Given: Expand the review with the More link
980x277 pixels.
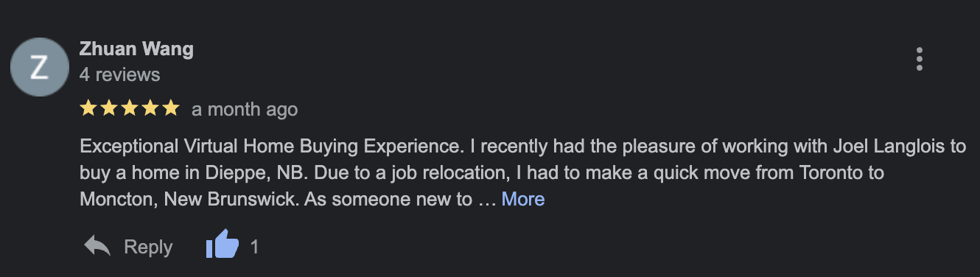Looking at the screenshot, I should click(x=523, y=199).
